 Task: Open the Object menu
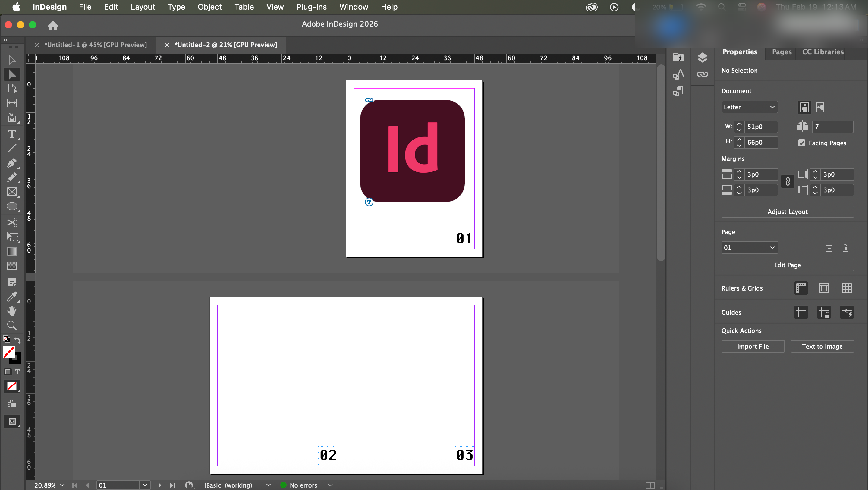click(209, 7)
